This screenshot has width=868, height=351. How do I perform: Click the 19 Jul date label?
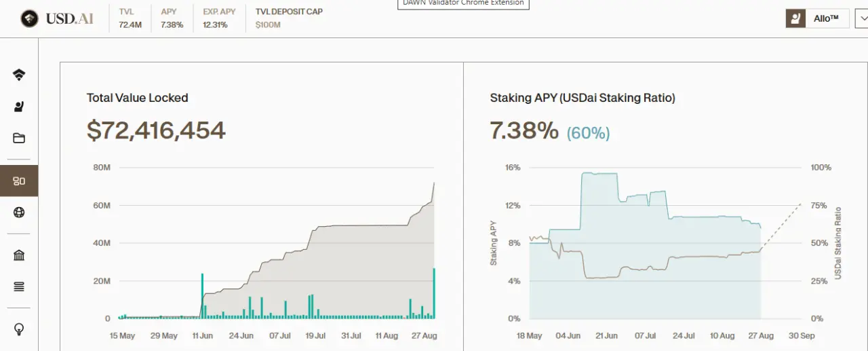(316, 335)
